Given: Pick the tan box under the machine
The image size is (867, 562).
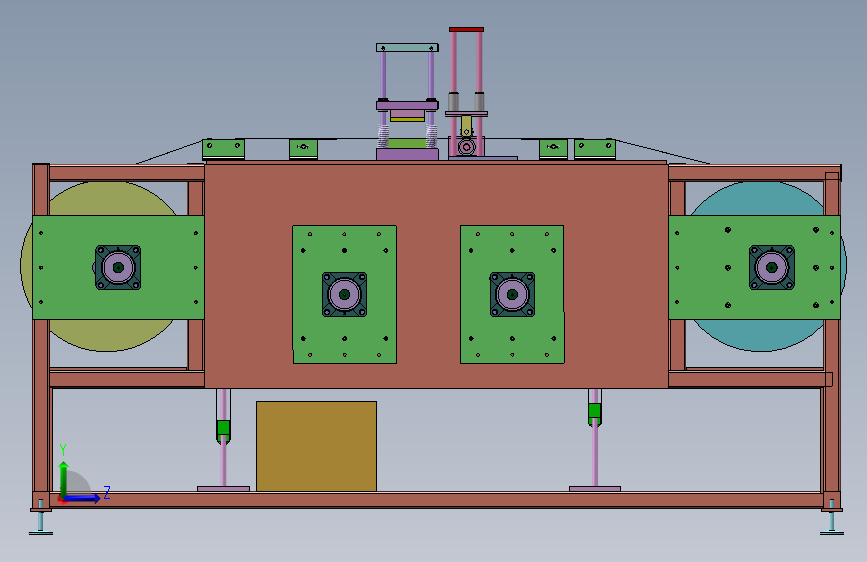Looking at the screenshot, I should [x=316, y=446].
